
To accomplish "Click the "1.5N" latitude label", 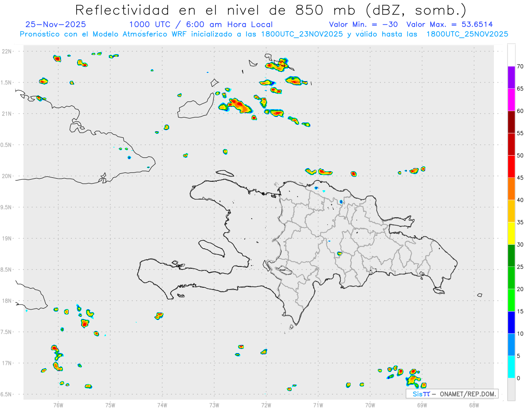I will (7, 82).
